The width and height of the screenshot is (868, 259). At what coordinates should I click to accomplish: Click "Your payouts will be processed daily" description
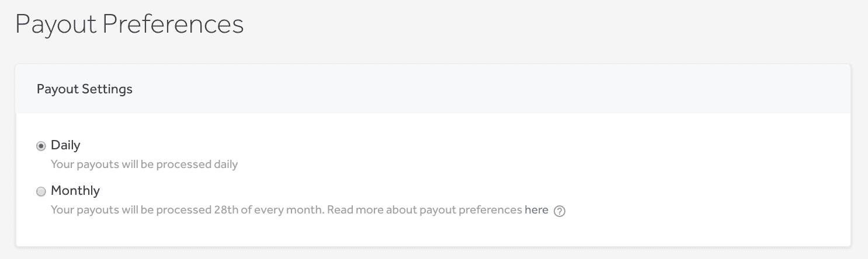point(144,164)
